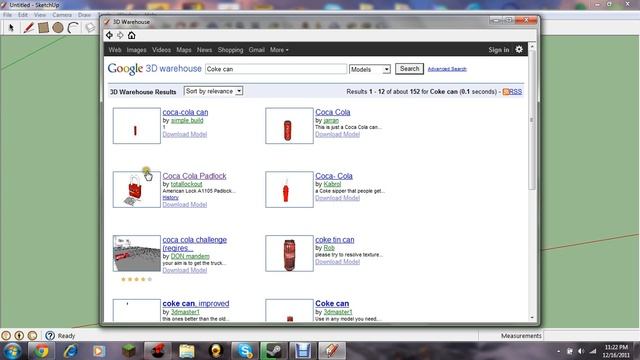Launch Internet Explorer from the taskbar

(x=70, y=351)
